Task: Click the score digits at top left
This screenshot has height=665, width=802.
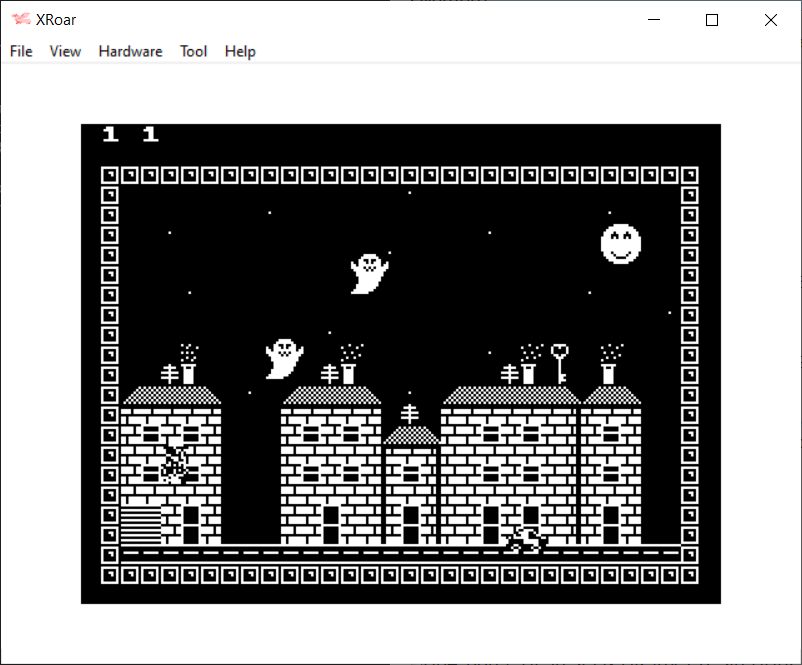Action: pyautogui.click(x=130, y=135)
